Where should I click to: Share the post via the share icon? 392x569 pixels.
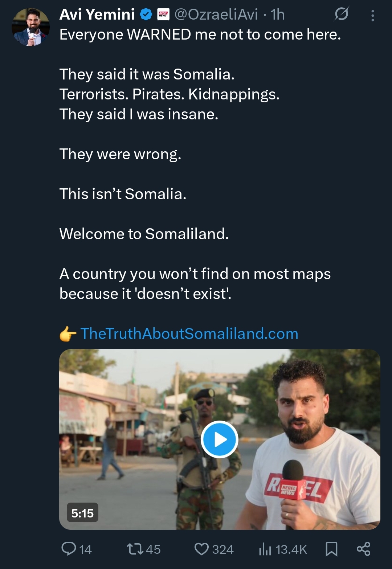click(363, 549)
